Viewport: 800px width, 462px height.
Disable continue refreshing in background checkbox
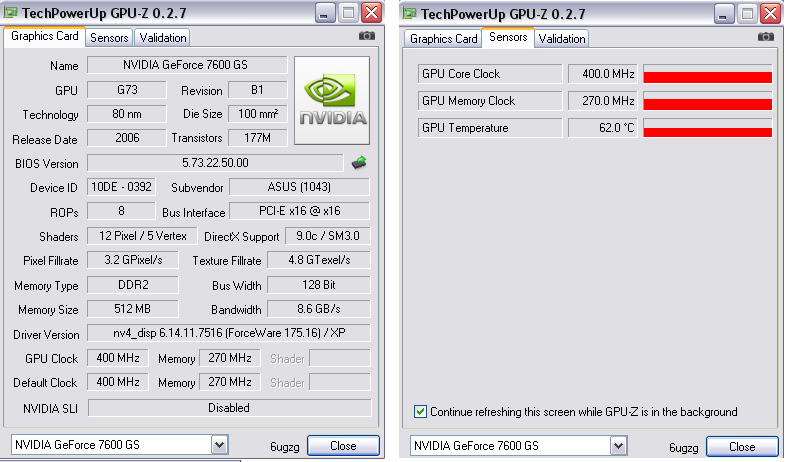[x=420, y=412]
